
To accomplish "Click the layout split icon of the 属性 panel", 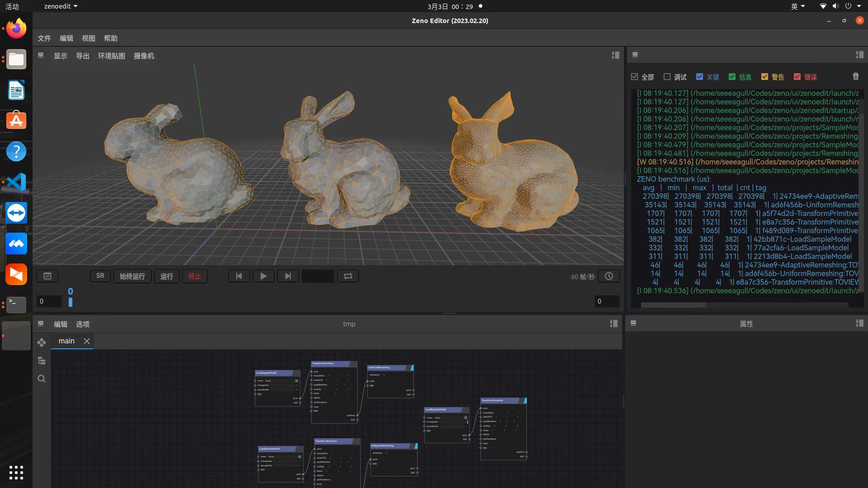I will pos(859,323).
